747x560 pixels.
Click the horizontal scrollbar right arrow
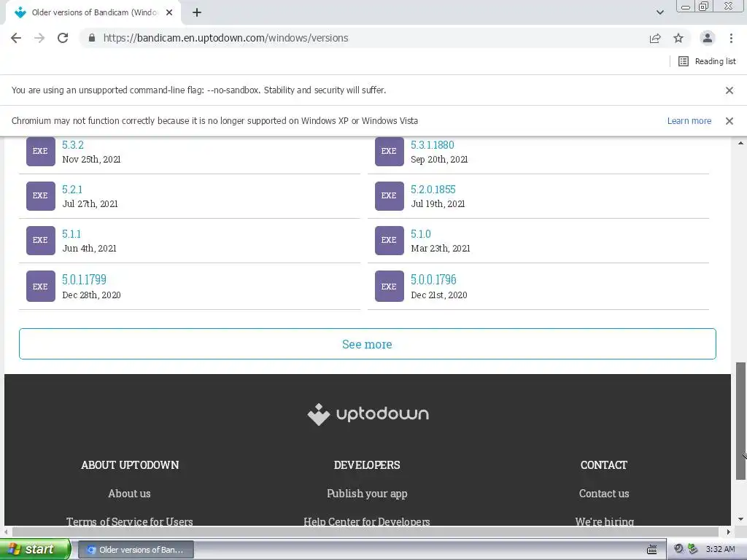coord(728,532)
